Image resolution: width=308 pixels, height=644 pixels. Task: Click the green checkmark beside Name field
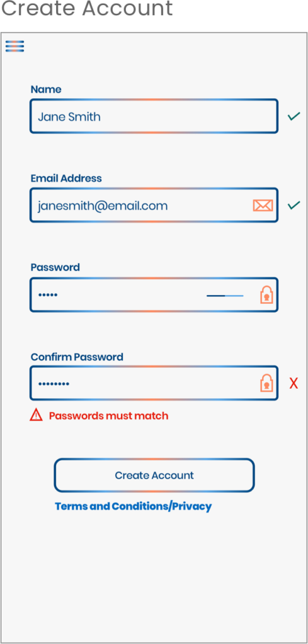tap(294, 116)
